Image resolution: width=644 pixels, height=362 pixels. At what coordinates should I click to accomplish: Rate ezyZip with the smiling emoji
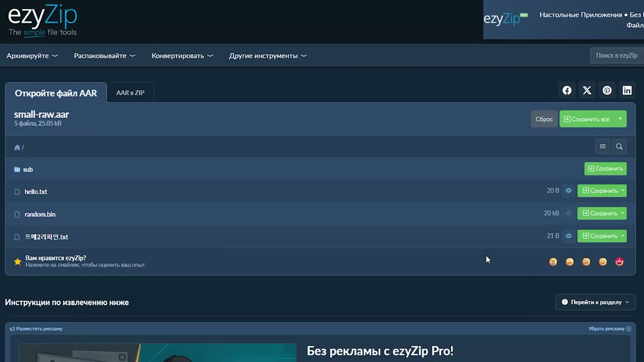point(603,262)
